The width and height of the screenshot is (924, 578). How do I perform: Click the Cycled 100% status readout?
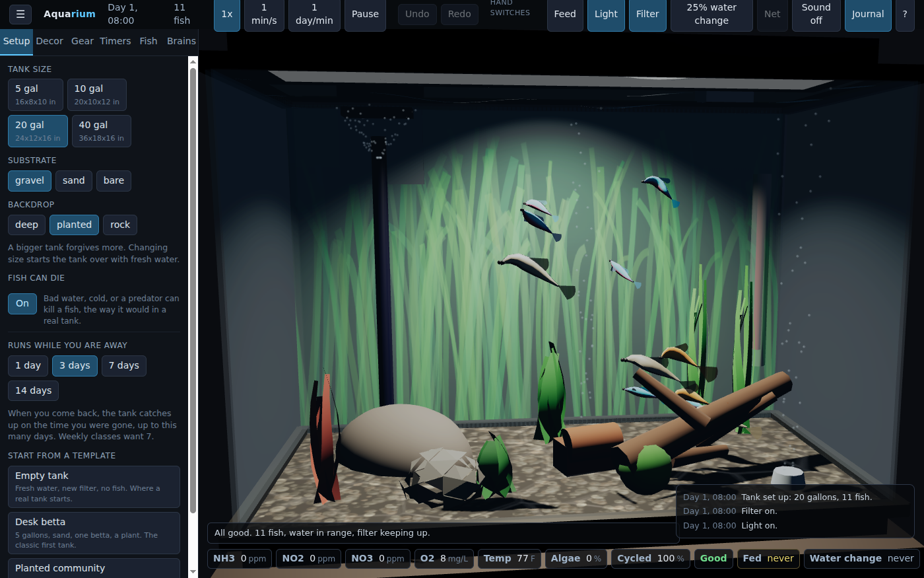click(651, 558)
